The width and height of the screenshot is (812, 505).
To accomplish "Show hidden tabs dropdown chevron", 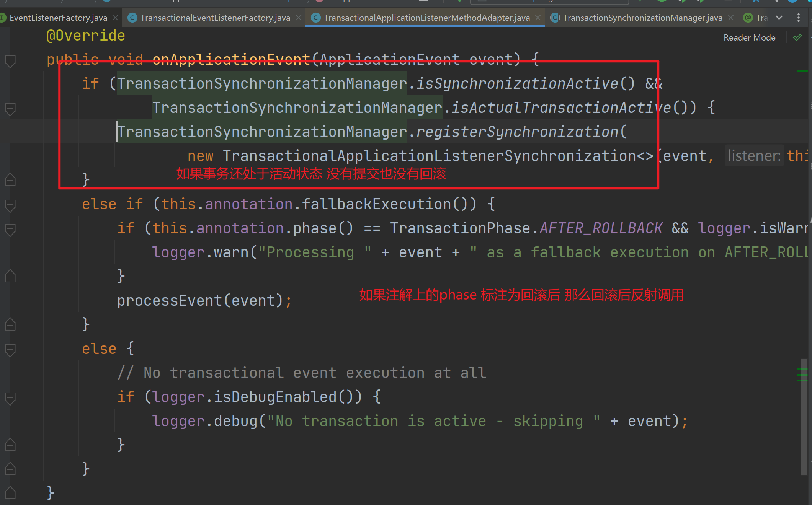I will coord(779,18).
